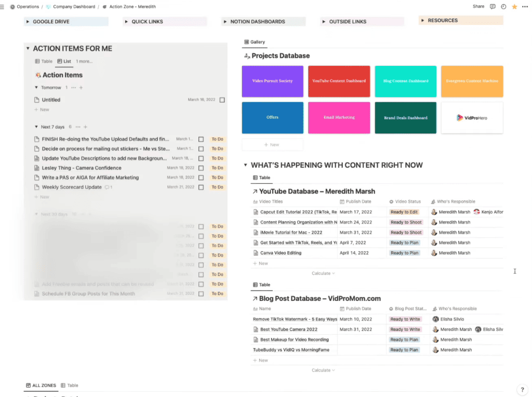Screen dimensions: 532x397
Task: Click Video Status column header icon
Action: pos(391,202)
